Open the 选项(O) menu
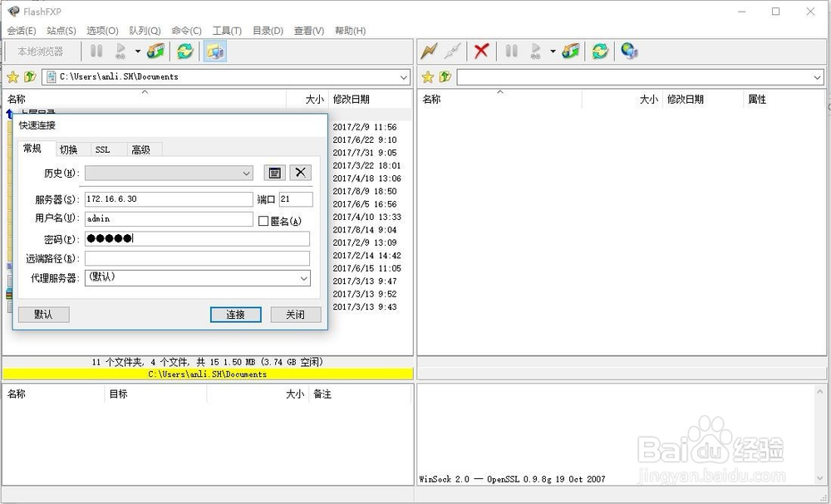Viewport: 831px width, 504px height. click(x=102, y=31)
